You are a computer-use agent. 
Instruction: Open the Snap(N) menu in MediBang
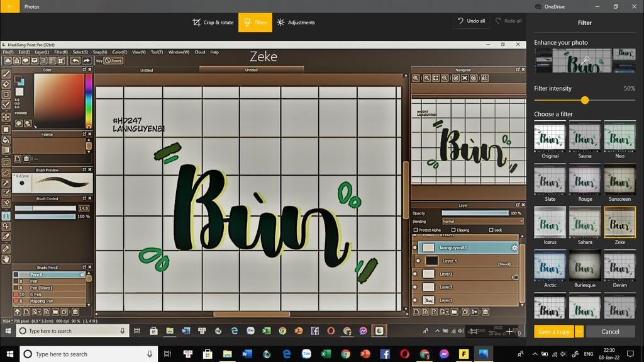[x=100, y=52]
